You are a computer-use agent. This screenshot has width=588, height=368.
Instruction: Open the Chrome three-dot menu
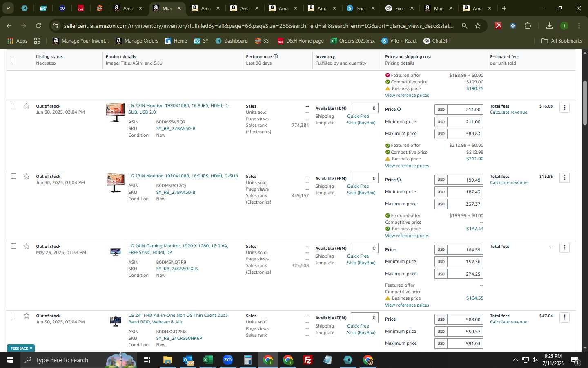[x=579, y=26]
